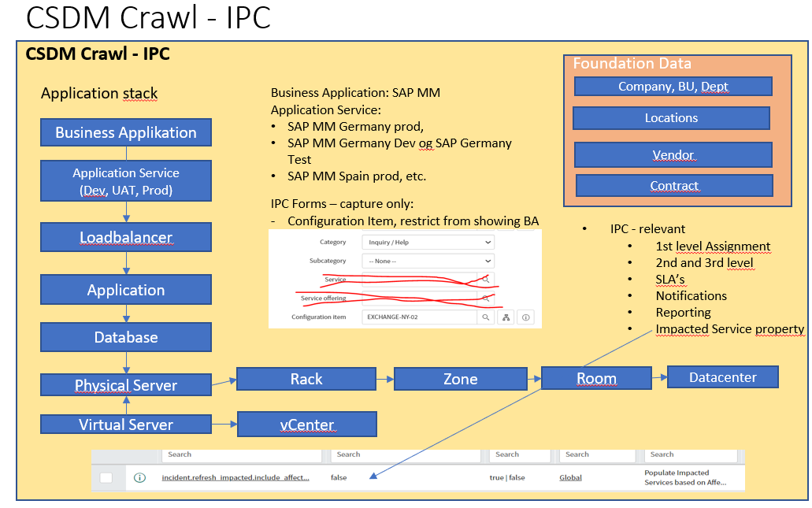
Task: Click the Search field above the incident.refresh_impacted link
Action: point(242,454)
